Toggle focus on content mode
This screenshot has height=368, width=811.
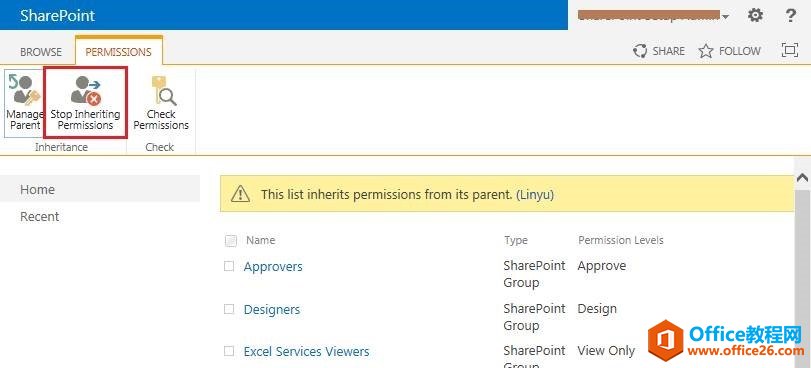pyautogui.click(x=789, y=50)
